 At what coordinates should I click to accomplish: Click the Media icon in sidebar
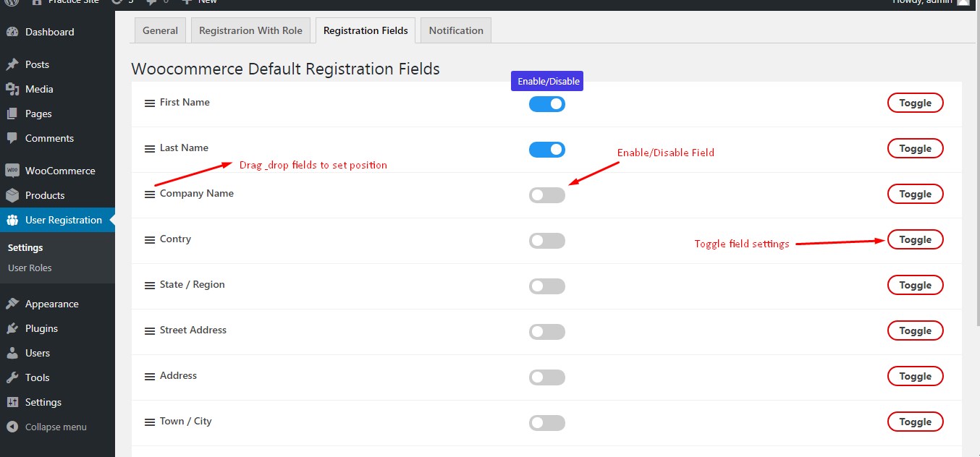pos(12,89)
